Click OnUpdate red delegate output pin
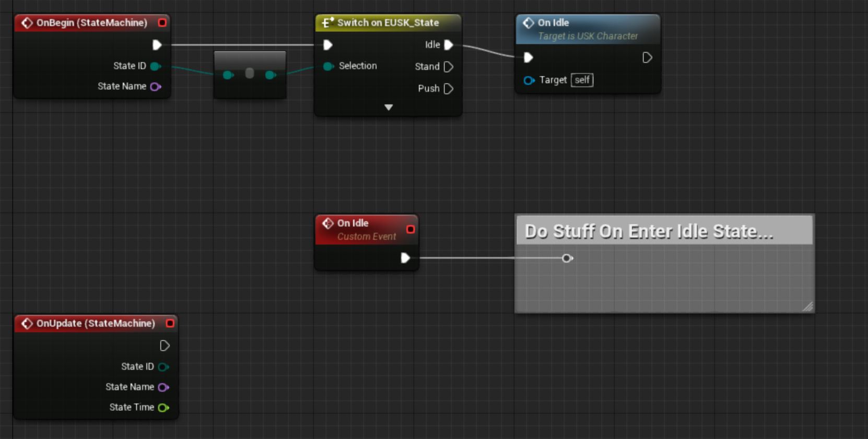 (x=170, y=324)
